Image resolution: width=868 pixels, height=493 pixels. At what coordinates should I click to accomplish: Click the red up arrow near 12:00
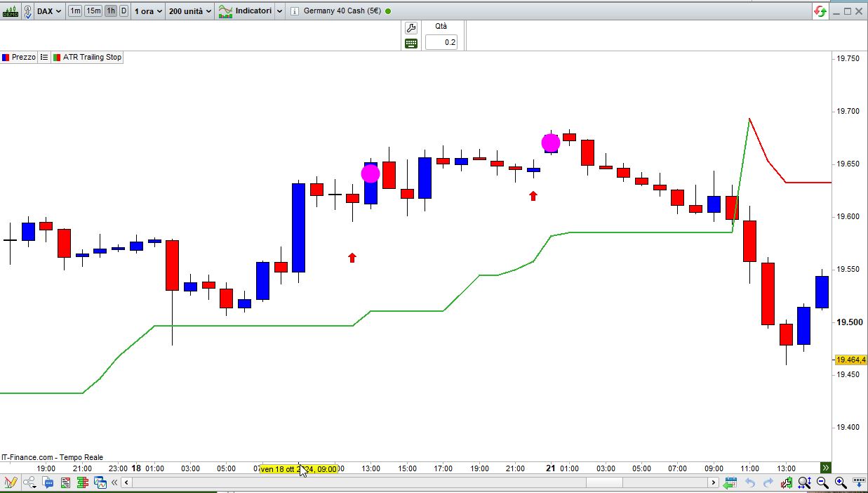(x=352, y=258)
